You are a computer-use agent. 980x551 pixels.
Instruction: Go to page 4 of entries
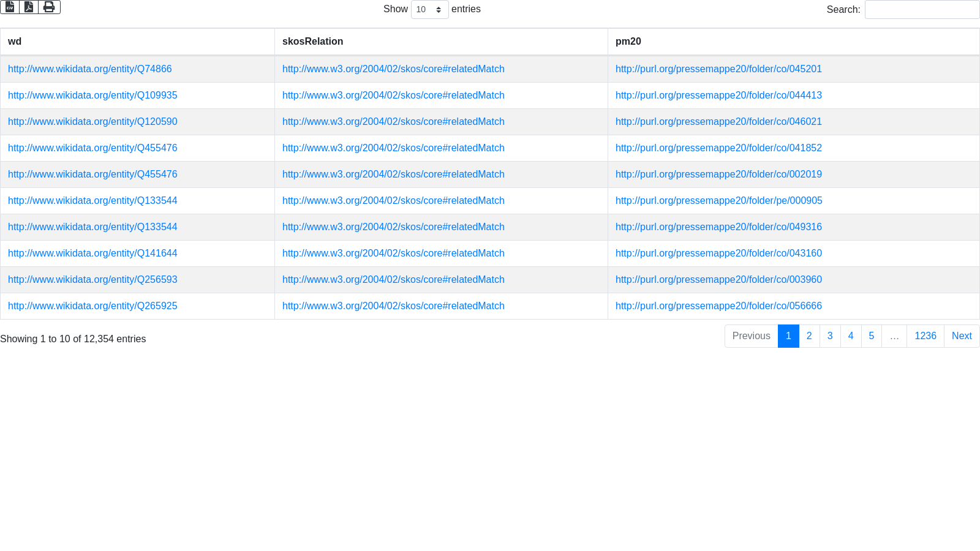click(x=851, y=336)
